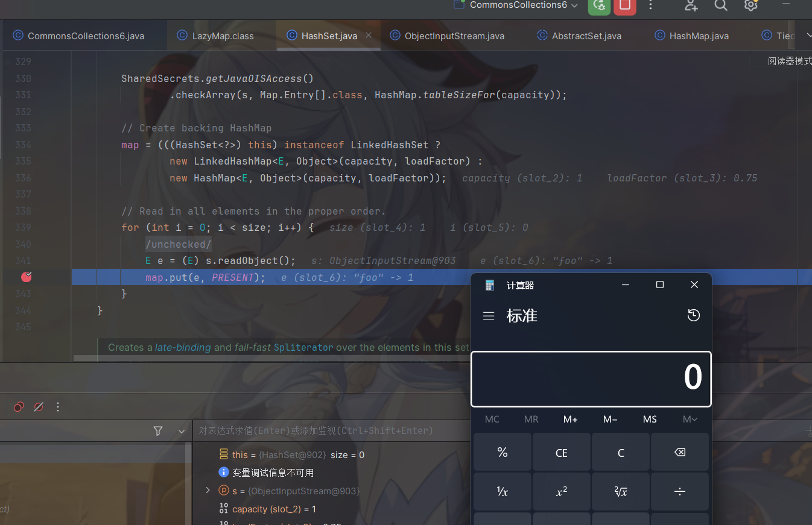
Task: Click the PRESENT constant on line 342
Action: click(x=233, y=277)
